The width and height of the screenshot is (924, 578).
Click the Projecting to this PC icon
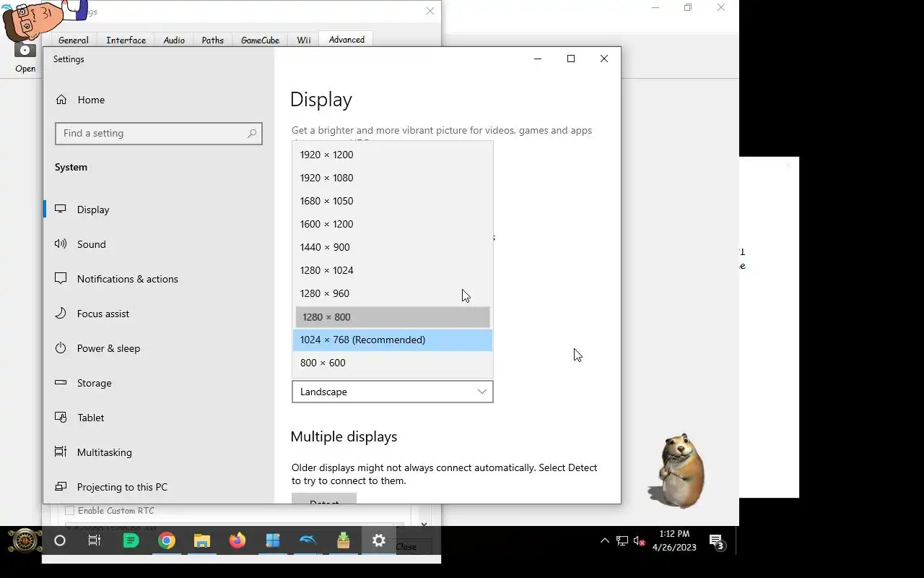(61, 487)
